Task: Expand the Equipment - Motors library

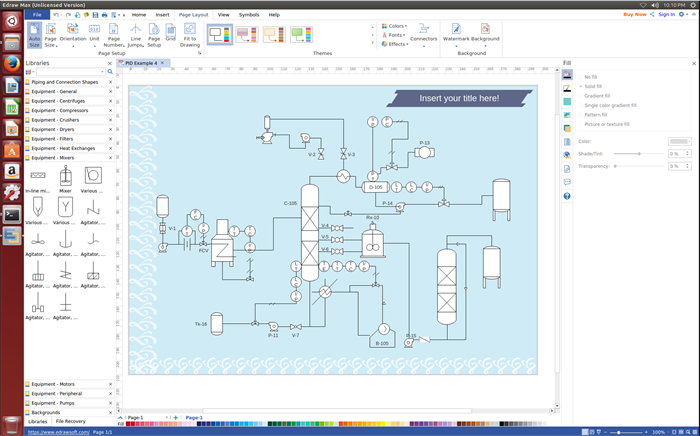Action: [x=67, y=384]
